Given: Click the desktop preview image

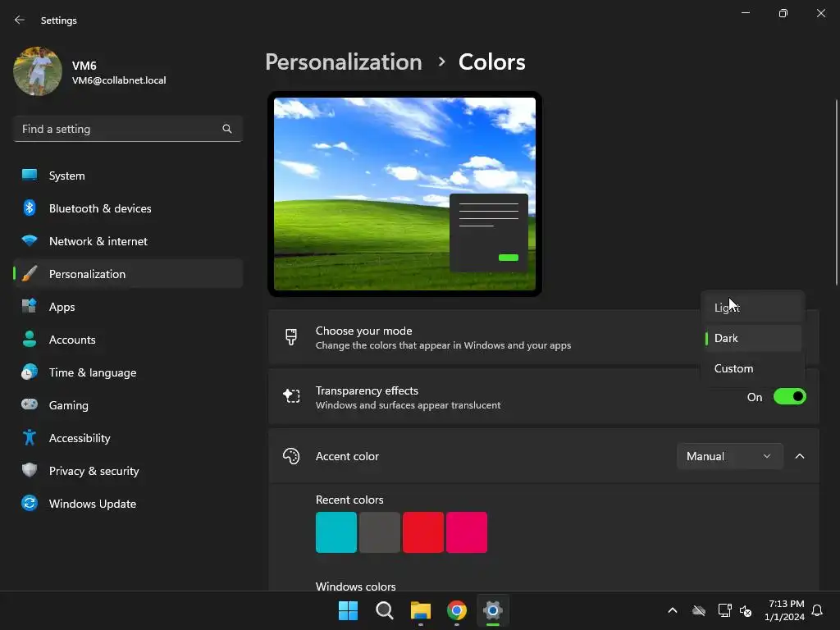Looking at the screenshot, I should click(404, 194).
